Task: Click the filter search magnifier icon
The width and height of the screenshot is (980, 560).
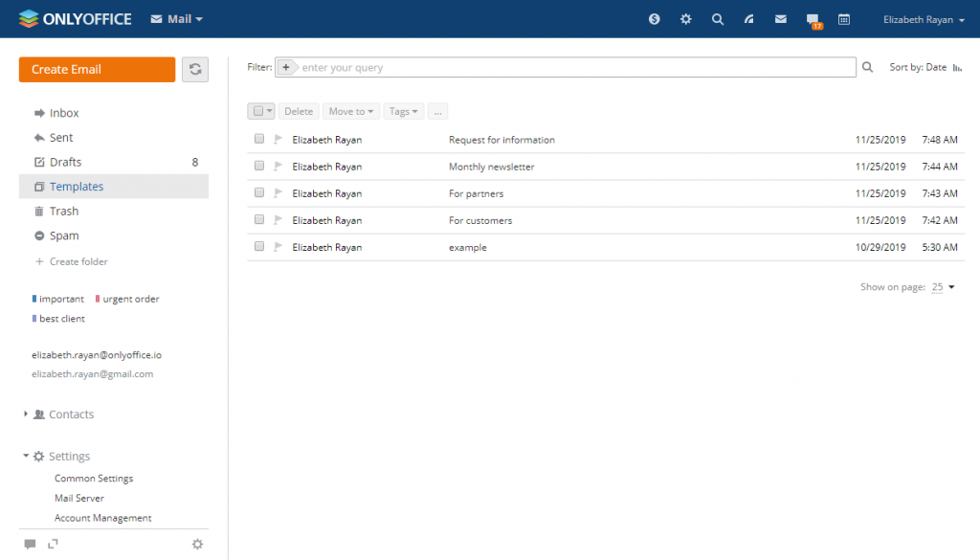Action: coord(867,67)
